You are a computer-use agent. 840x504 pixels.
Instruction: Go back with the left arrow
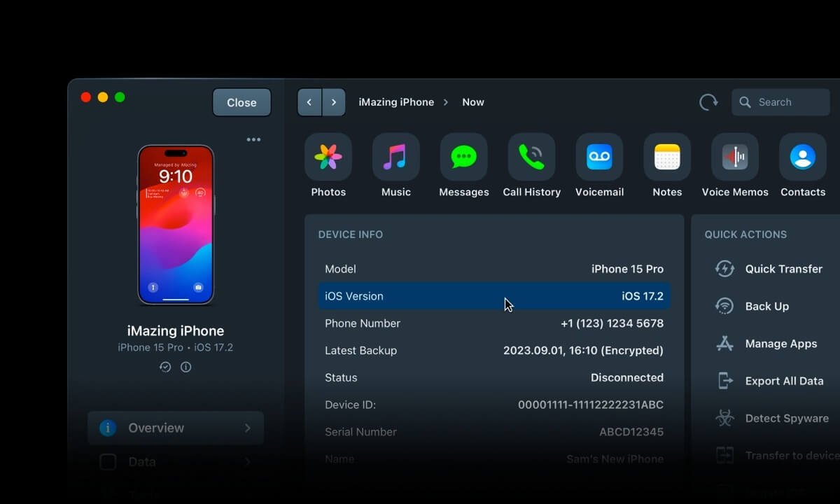tap(309, 102)
